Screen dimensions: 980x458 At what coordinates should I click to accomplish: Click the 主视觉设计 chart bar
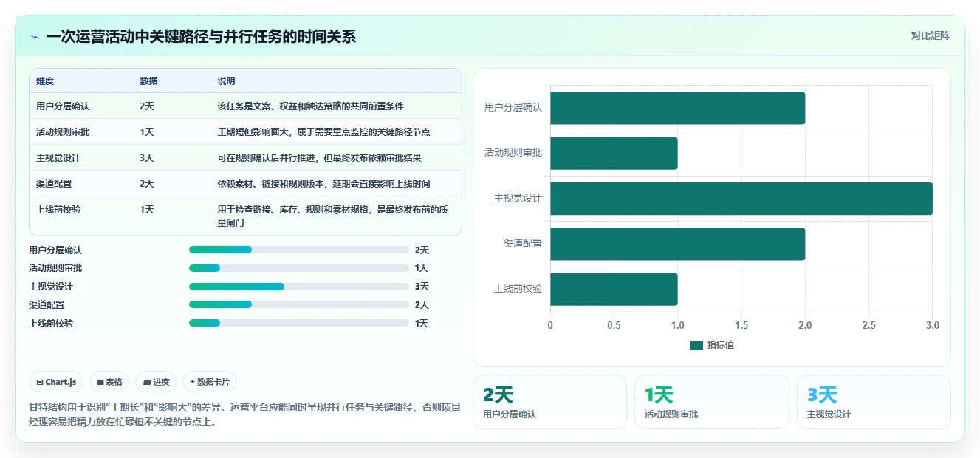click(x=741, y=199)
